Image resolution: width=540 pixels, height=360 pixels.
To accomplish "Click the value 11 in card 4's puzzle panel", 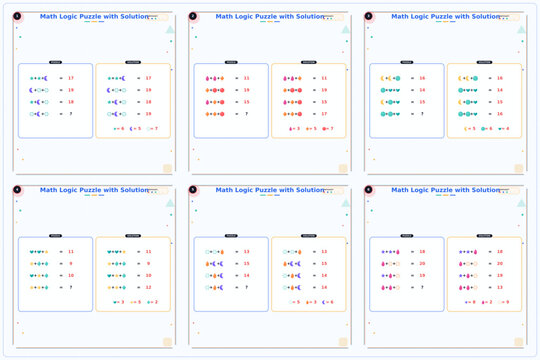I will coord(71,251).
